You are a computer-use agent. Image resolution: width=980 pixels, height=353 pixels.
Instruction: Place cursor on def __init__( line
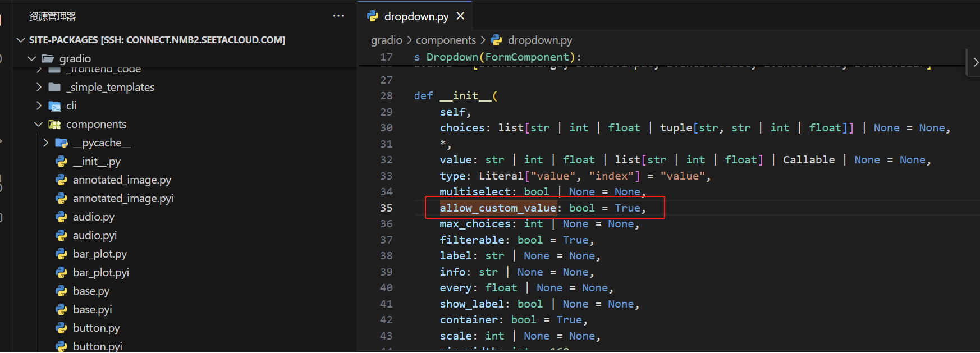pos(456,96)
